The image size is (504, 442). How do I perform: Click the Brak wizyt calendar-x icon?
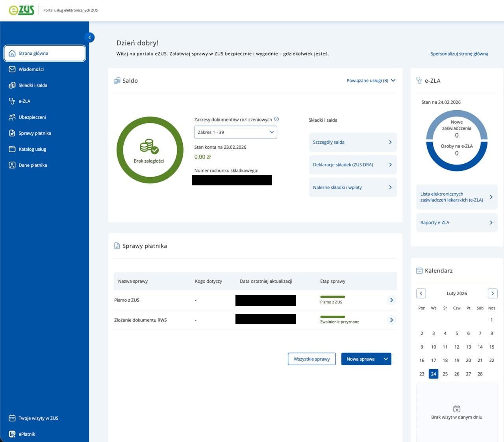tap(457, 409)
